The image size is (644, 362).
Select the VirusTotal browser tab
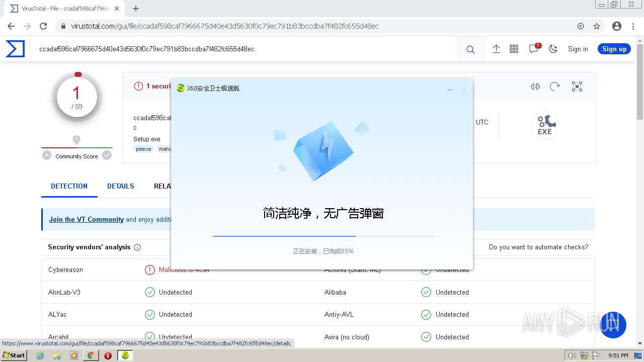(64, 9)
